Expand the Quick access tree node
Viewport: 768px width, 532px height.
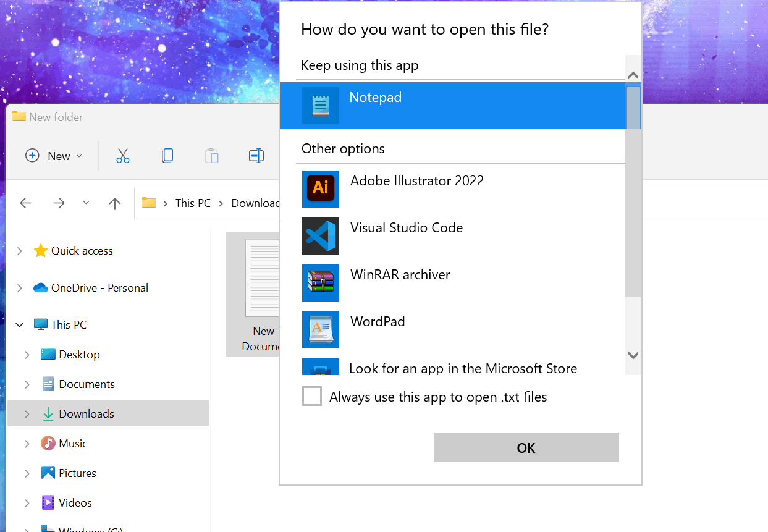pyautogui.click(x=20, y=251)
